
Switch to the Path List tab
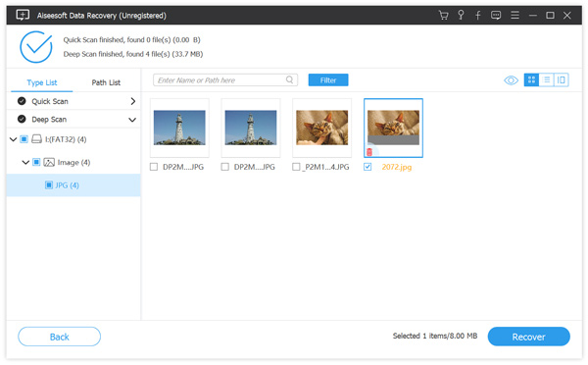(106, 82)
